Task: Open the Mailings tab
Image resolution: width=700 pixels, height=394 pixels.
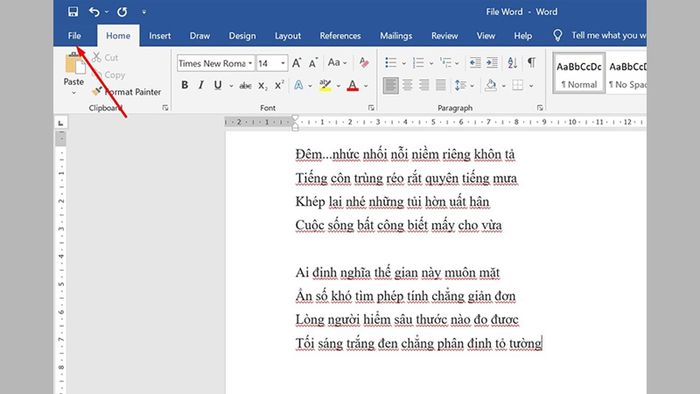Action: pos(396,36)
